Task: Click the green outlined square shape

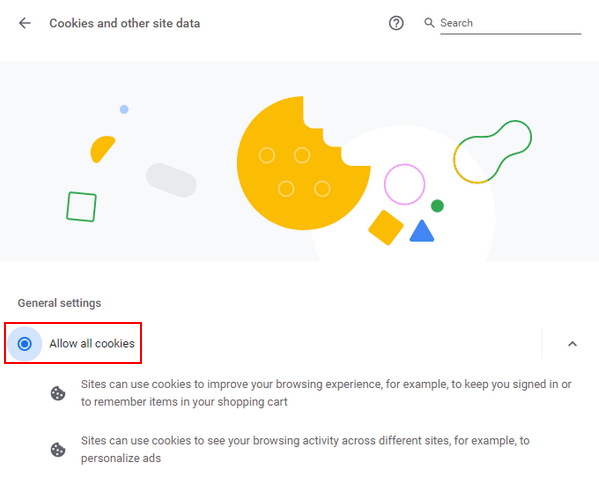Action: pyautogui.click(x=81, y=207)
